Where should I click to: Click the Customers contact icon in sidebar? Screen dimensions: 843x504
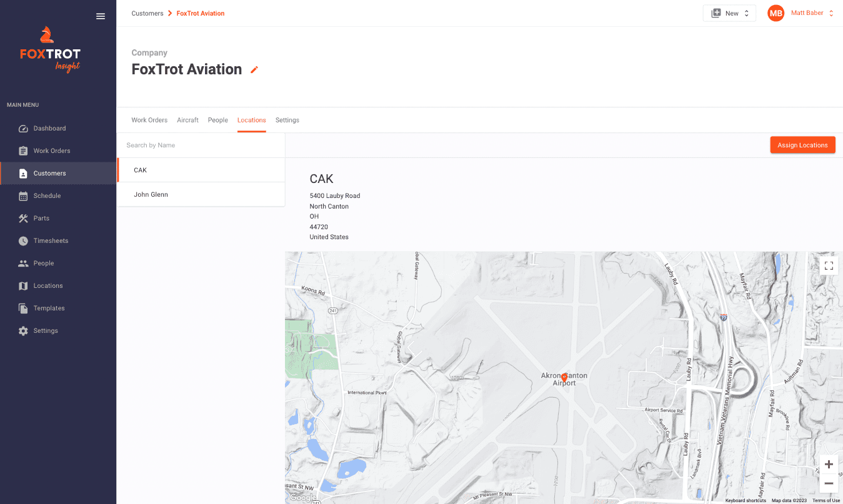tap(23, 174)
